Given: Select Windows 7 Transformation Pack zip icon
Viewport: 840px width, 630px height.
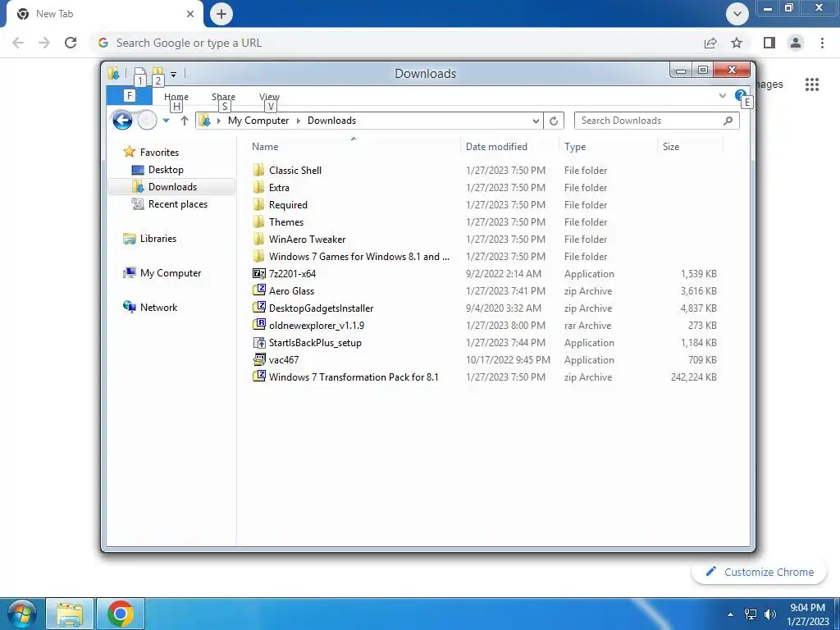Looking at the screenshot, I should 258,377.
